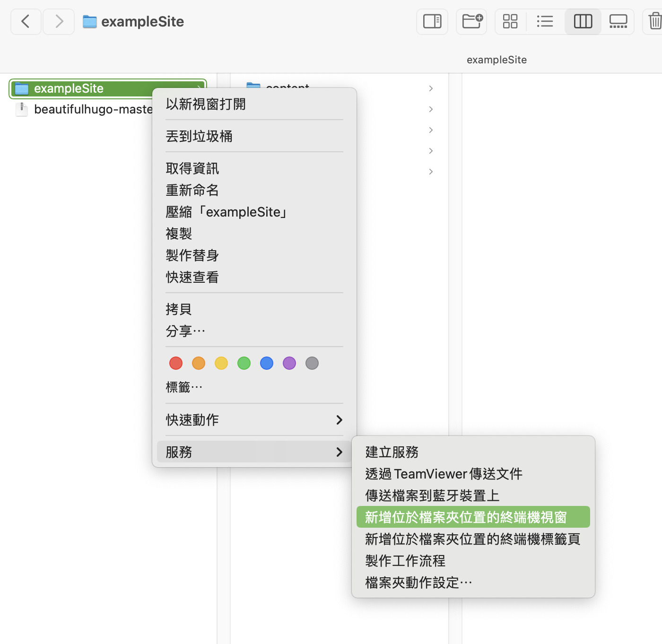
Task: Click the exampleSite path bar label
Action: (496, 60)
